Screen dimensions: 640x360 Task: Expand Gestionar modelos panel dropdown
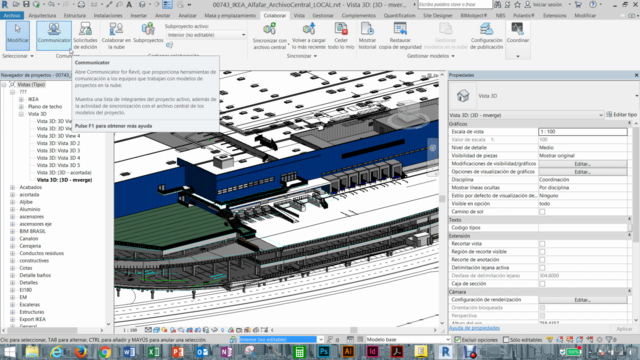pos(431,56)
